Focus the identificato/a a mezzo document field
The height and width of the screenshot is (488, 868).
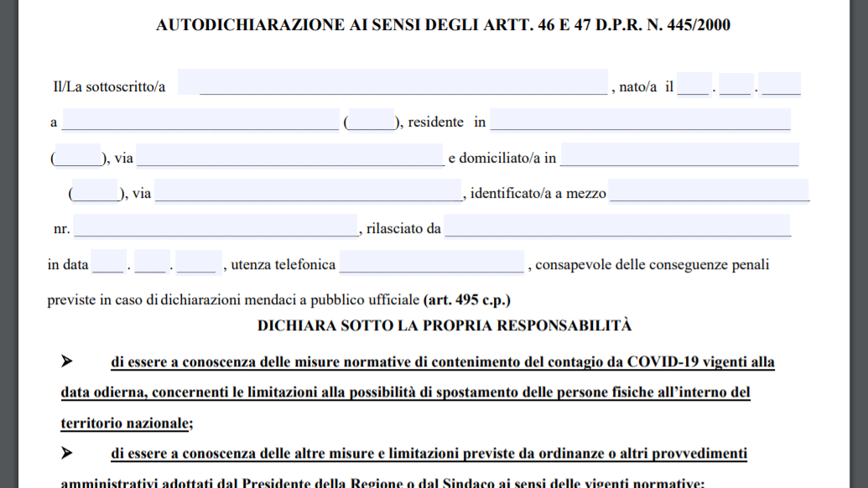(x=709, y=190)
